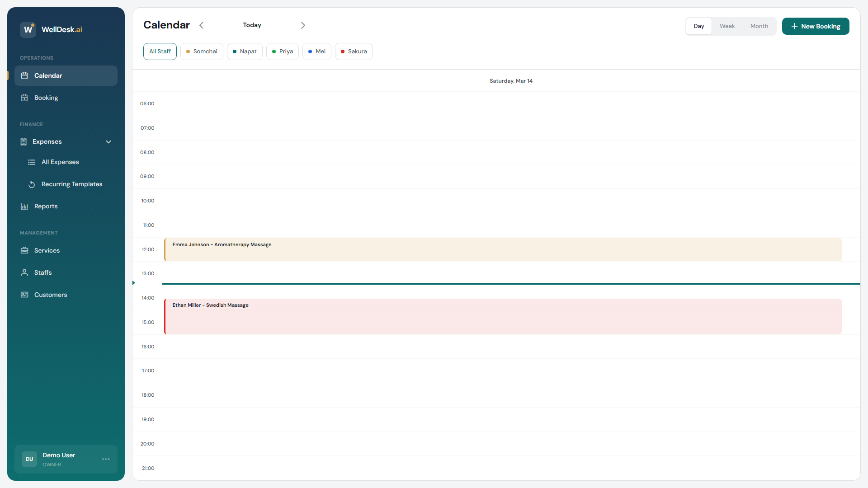This screenshot has width=868, height=488.
Task: Click the New Booking button
Action: pos(816,26)
